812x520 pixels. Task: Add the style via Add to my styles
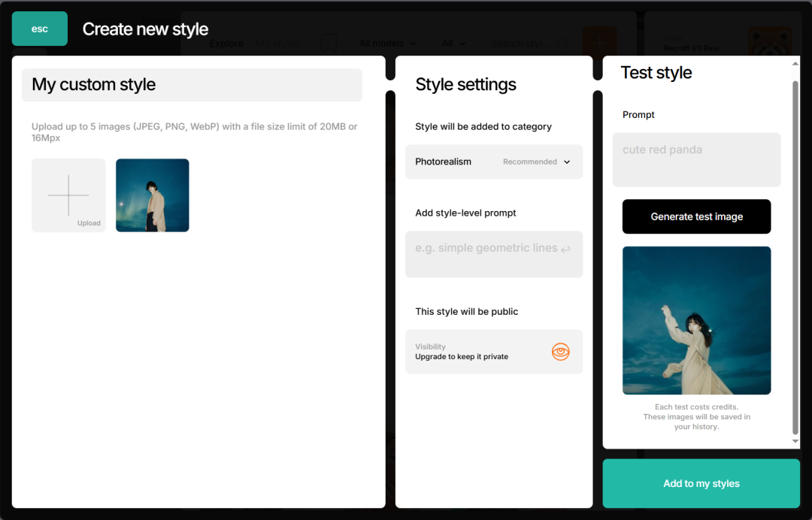701,483
